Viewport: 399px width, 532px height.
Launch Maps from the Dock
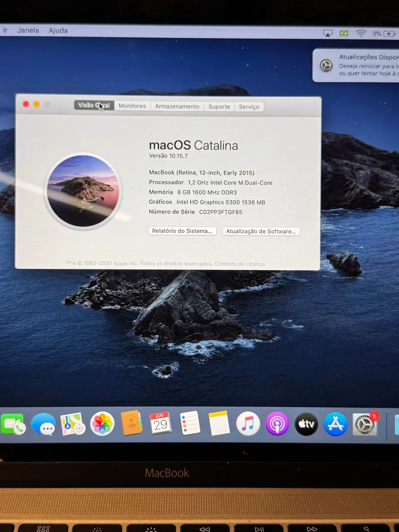73,424
